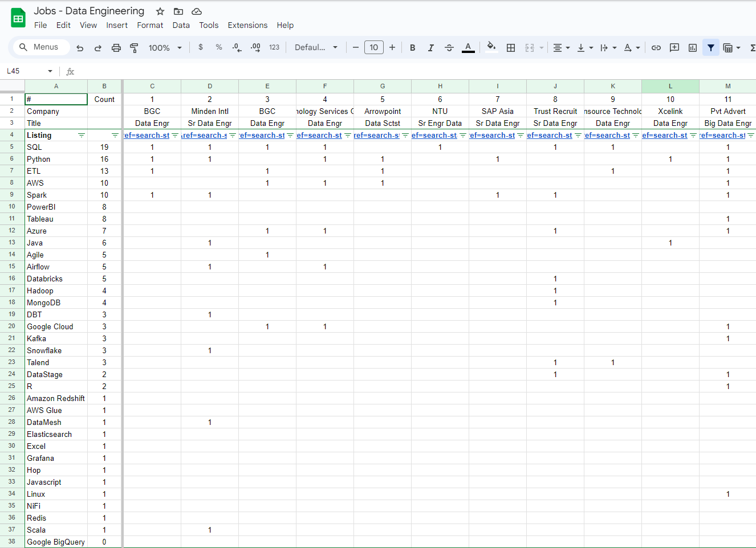Open the Edit menu
Screen dimensions: 756x548
point(63,25)
